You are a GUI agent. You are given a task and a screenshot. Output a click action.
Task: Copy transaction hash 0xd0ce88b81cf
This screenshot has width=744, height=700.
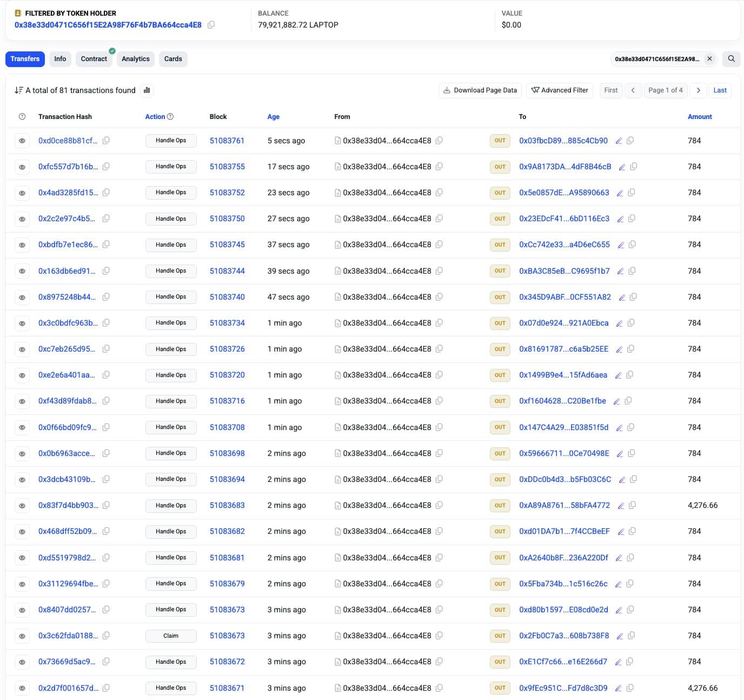coord(106,141)
